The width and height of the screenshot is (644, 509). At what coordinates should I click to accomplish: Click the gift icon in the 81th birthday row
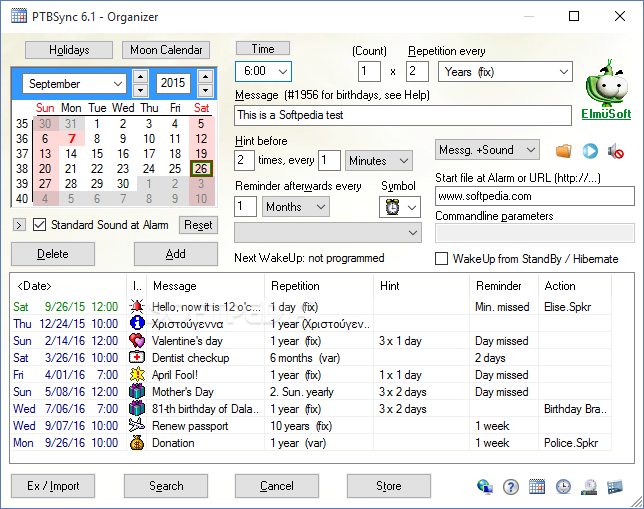click(x=137, y=409)
